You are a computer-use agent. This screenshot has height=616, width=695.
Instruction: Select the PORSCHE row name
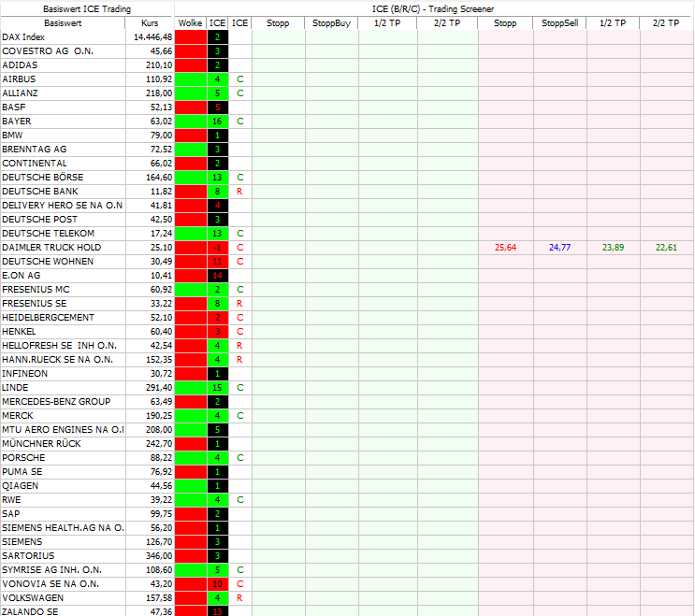[x=23, y=458]
